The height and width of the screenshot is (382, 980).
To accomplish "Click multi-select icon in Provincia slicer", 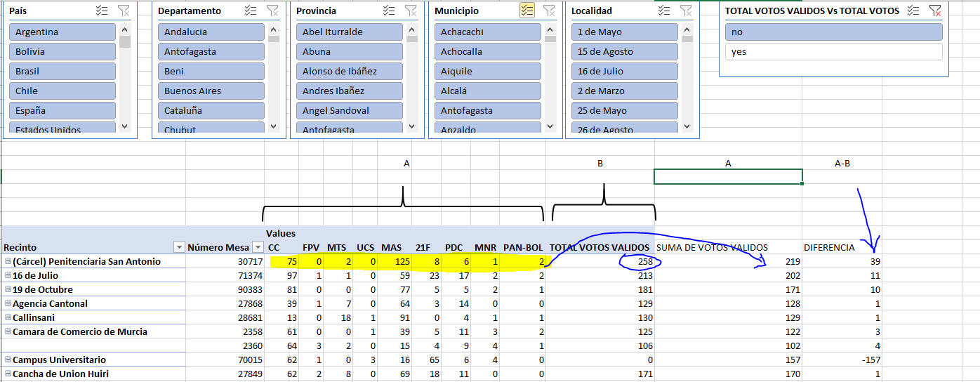I will (389, 11).
